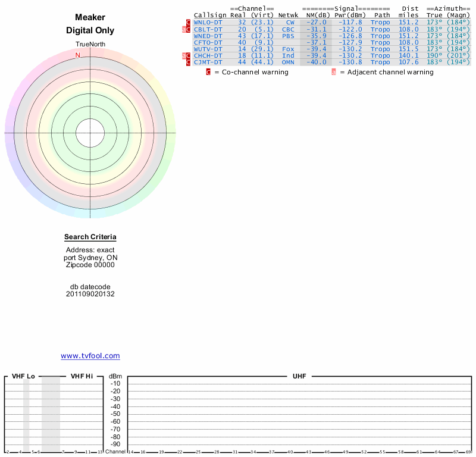The height and width of the screenshot is (457, 476).
Task: Select the -27.0 noise margin value
Action: tap(317, 23)
